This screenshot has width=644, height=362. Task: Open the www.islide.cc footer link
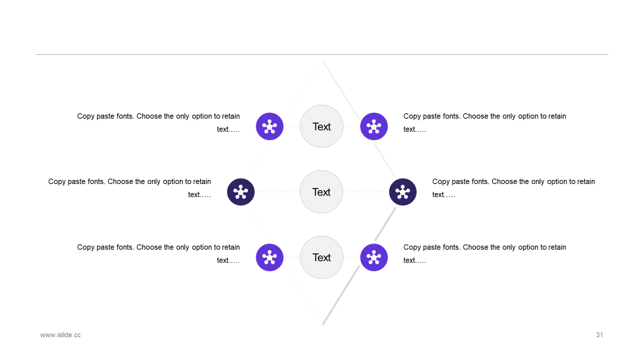pyautogui.click(x=60, y=335)
